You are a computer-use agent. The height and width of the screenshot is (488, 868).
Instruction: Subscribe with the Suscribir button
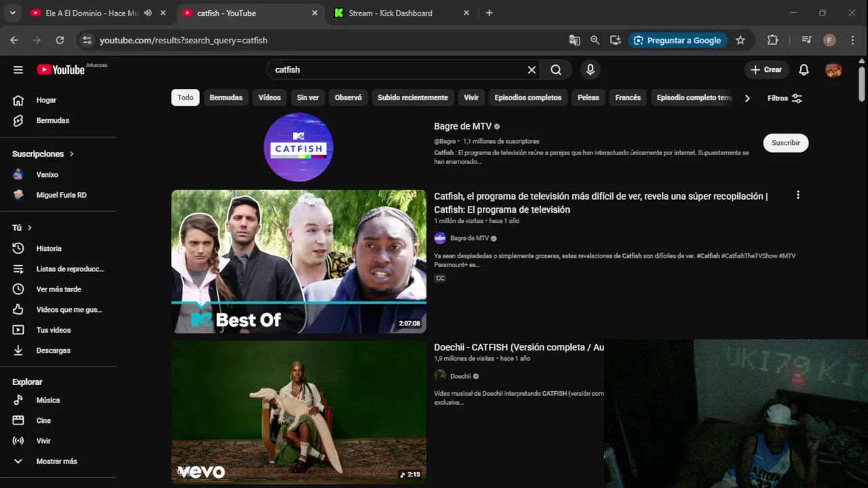(786, 143)
